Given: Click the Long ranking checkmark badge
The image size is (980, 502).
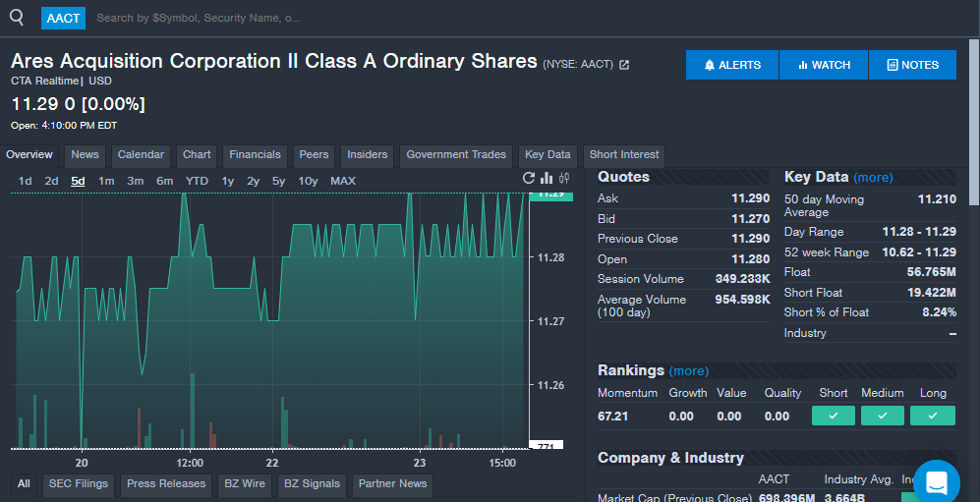Looking at the screenshot, I should [933, 416].
